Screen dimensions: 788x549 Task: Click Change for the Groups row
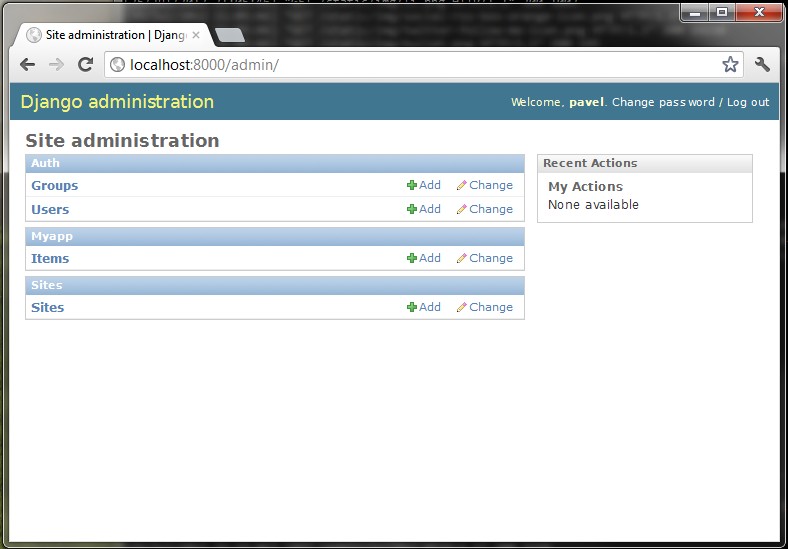[x=485, y=185]
